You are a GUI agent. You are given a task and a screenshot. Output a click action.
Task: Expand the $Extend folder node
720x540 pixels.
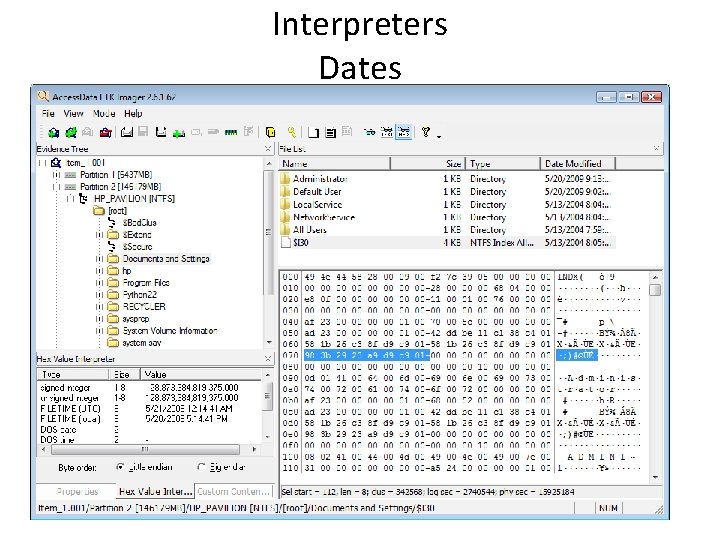pos(99,235)
